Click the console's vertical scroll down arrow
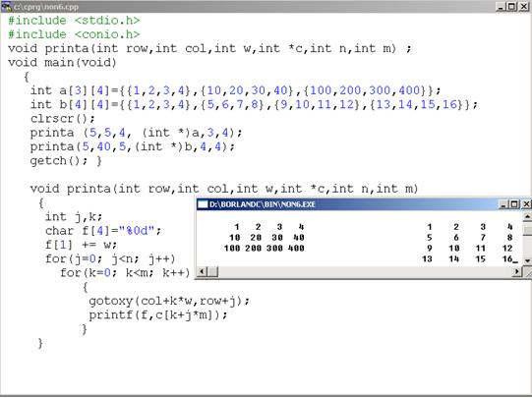Image resolution: width=532 pixels, height=398 pixels. pyautogui.click(x=527, y=260)
